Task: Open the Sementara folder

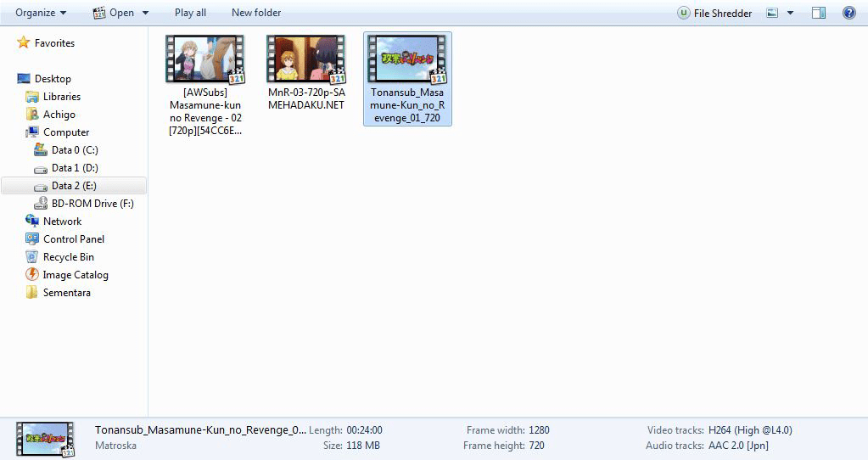Action: (x=66, y=292)
